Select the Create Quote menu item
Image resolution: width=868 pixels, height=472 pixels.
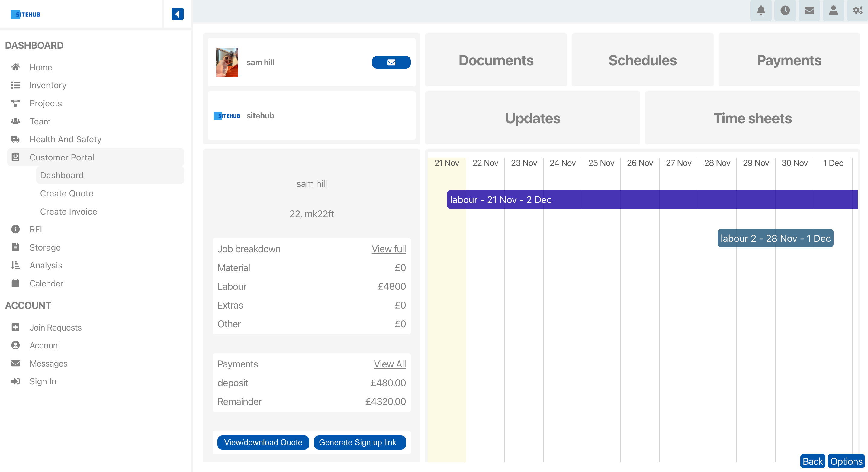(x=66, y=193)
